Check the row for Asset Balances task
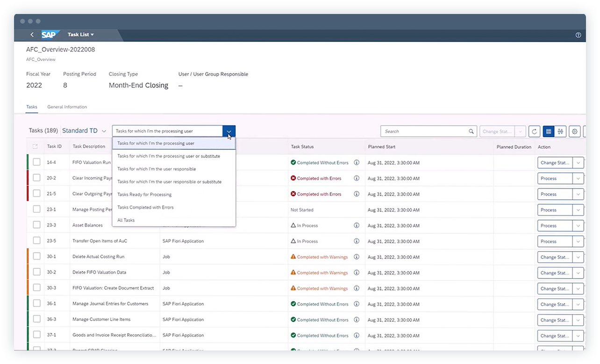The image size is (600, 364). point(36,225)
